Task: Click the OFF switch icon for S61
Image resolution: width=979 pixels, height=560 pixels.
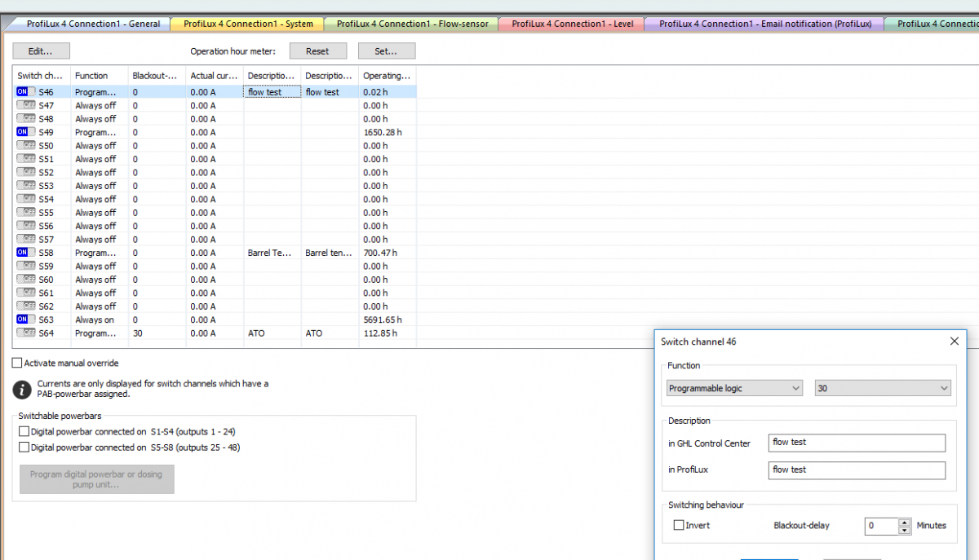Action: pos(26,293)
